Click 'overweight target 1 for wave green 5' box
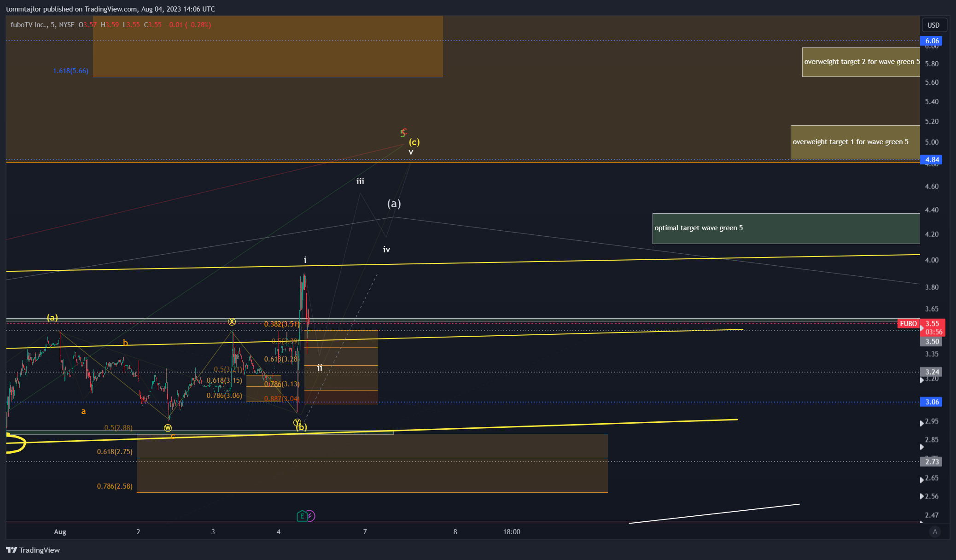The width and height of the screenshot is (956, 560). click(855, 142)
